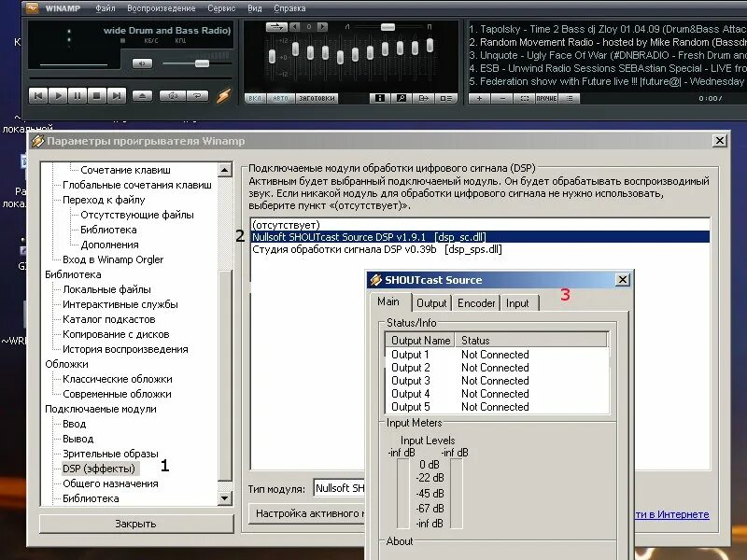747x560 pixels.
Task: Toggle repeat mode button
Action: (197, 96)
